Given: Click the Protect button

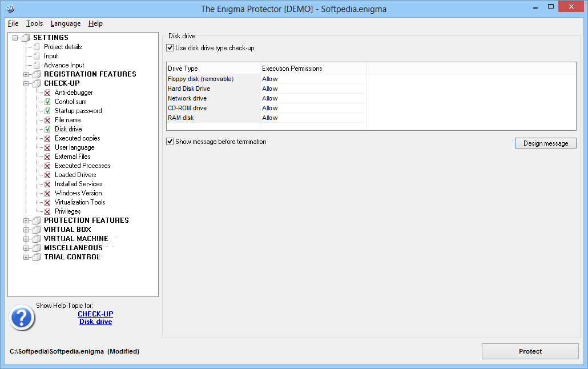Looking at the screenshot, I should point(530,351).
